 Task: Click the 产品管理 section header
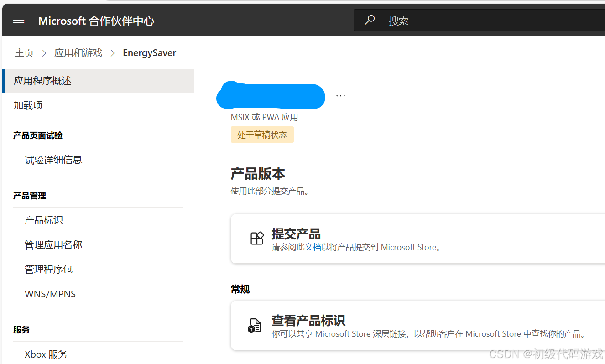(30, 196)
